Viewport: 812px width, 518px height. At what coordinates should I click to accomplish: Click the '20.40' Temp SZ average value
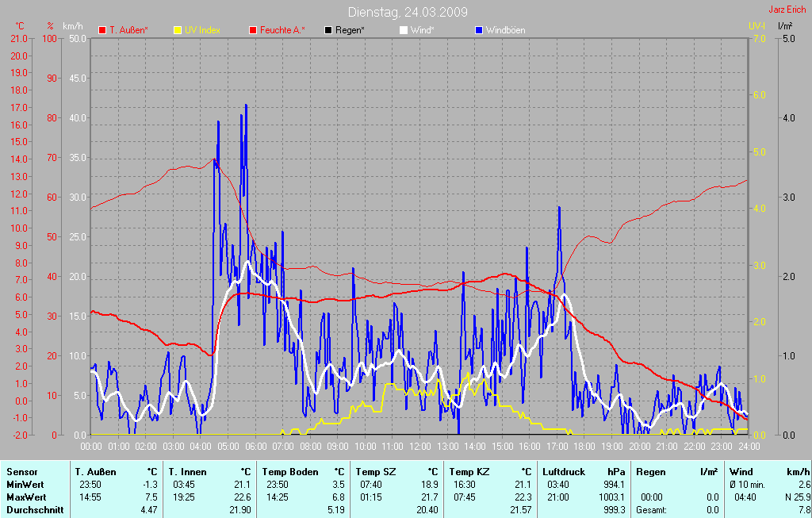(427, 510)
